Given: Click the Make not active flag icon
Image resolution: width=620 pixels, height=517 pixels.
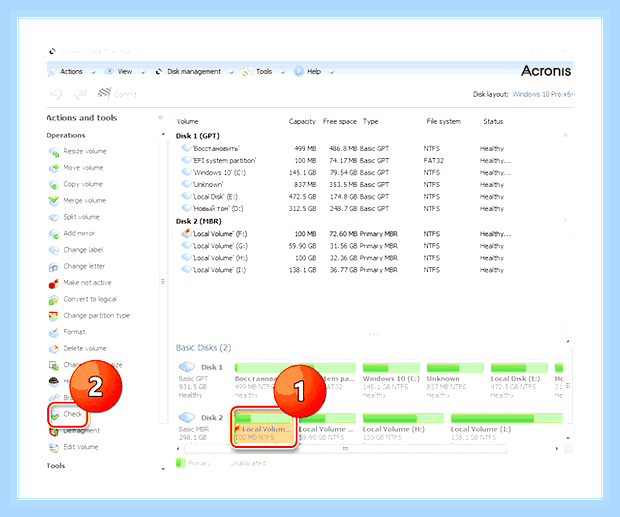Looking at the screenshot, I should tap(53, 283).
